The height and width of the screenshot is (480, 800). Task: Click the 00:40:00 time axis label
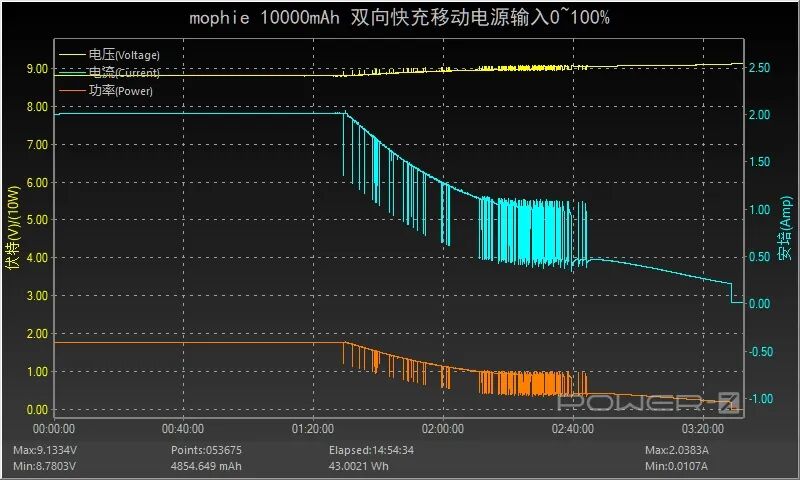coord(183,429)
